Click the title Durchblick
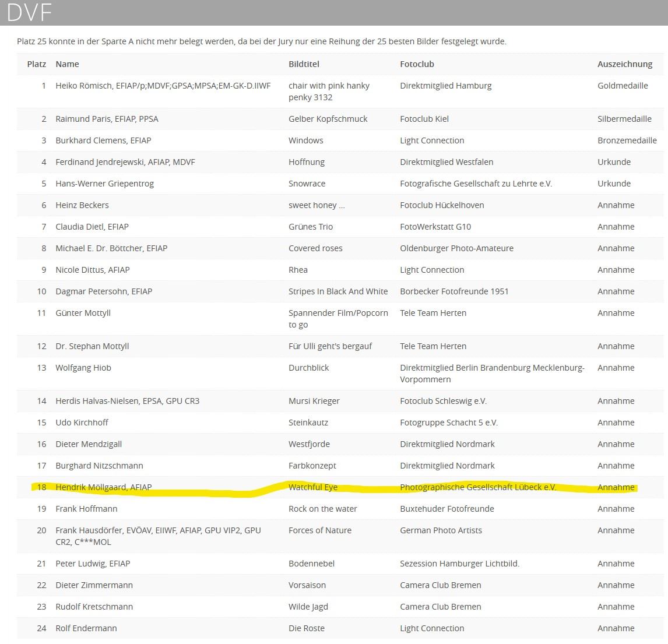This screenshot has width=668, height=644. [x=309, y=368]
